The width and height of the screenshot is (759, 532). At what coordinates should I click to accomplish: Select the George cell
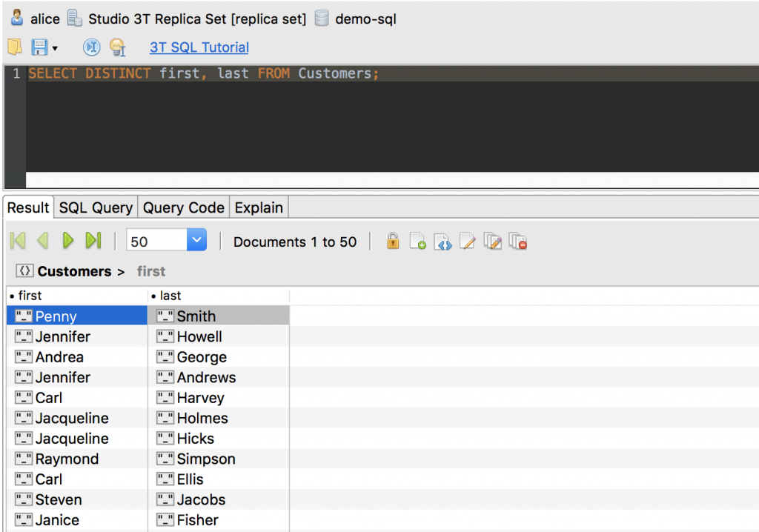coord(219,356)
